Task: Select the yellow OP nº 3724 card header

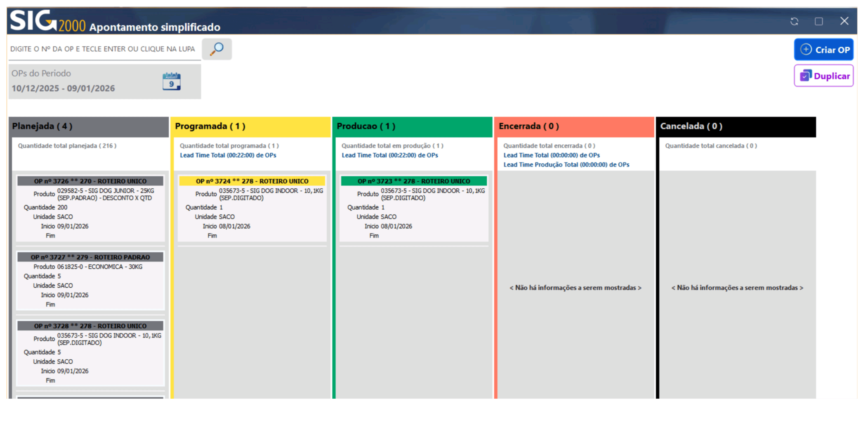Action: pos(252,181)
